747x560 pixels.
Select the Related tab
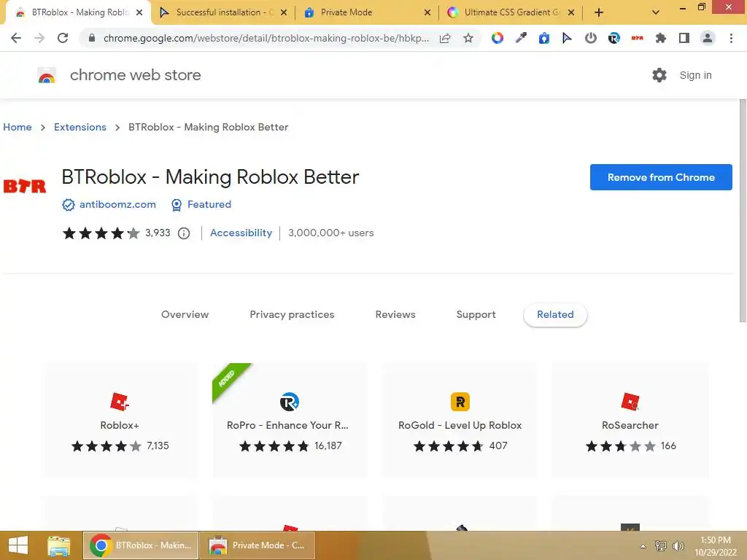tap(555, 314)
